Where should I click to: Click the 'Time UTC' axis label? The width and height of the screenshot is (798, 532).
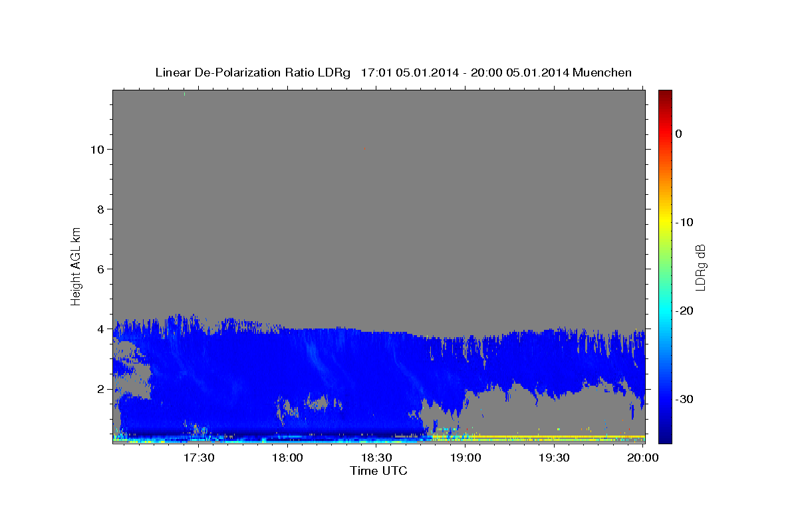(x=378, y=471)
